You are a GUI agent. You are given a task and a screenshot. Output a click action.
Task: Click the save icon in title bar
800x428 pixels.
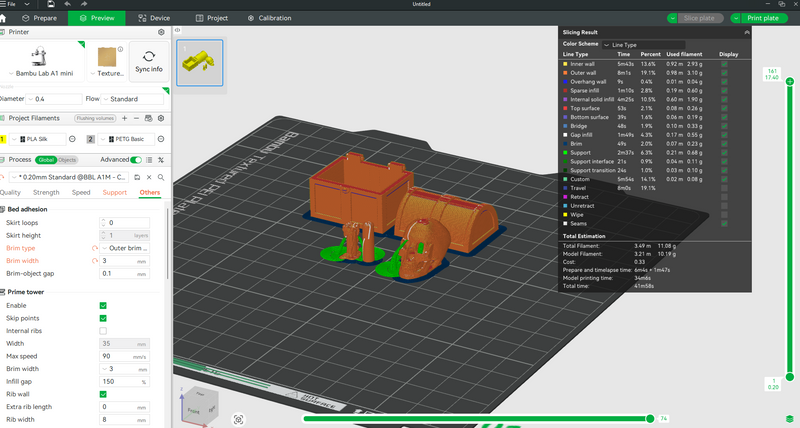[x=51, y=4]
